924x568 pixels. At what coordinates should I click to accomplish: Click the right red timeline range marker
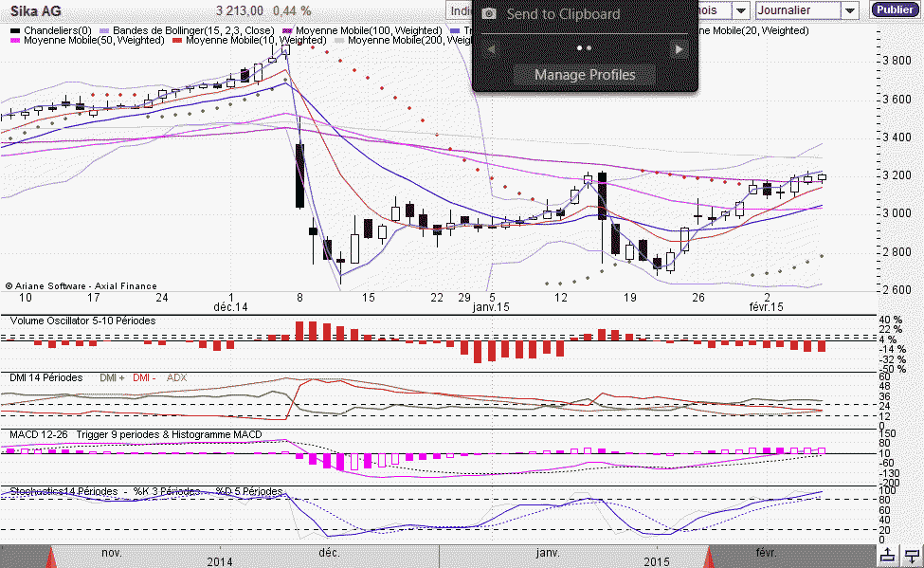(710, 557)
